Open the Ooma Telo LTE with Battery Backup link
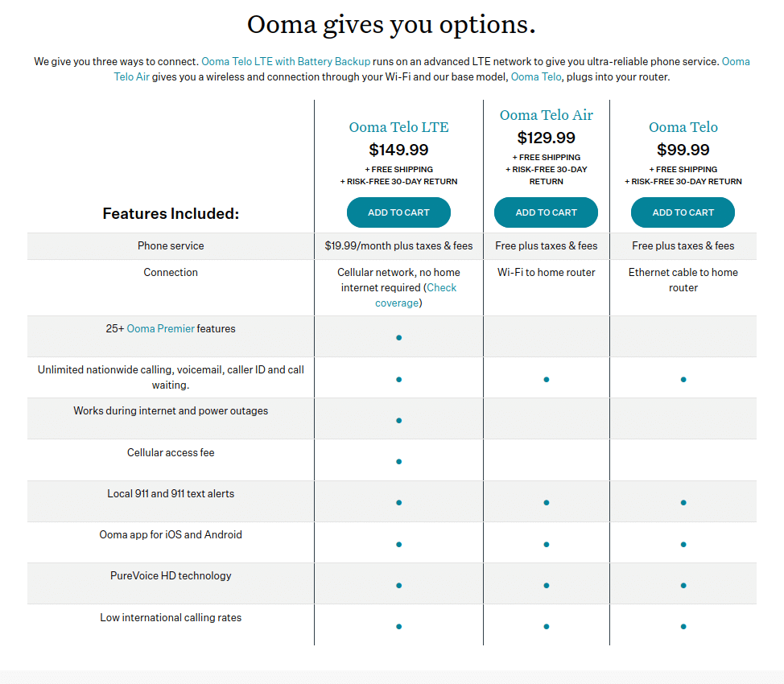The image size is (784, 684). [286, 62]
